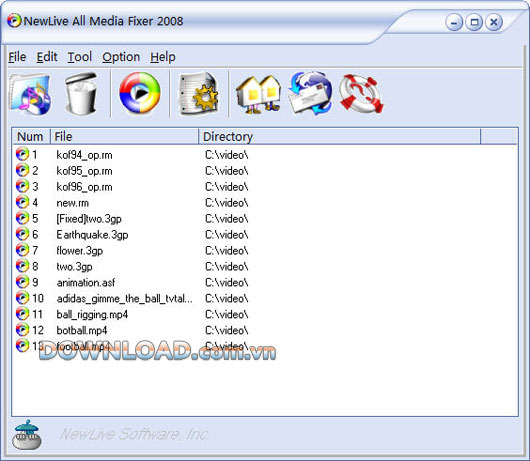The image size is (530, 461).
Task: Click the media icon in row 5
Action: click(x=22, y=218)
